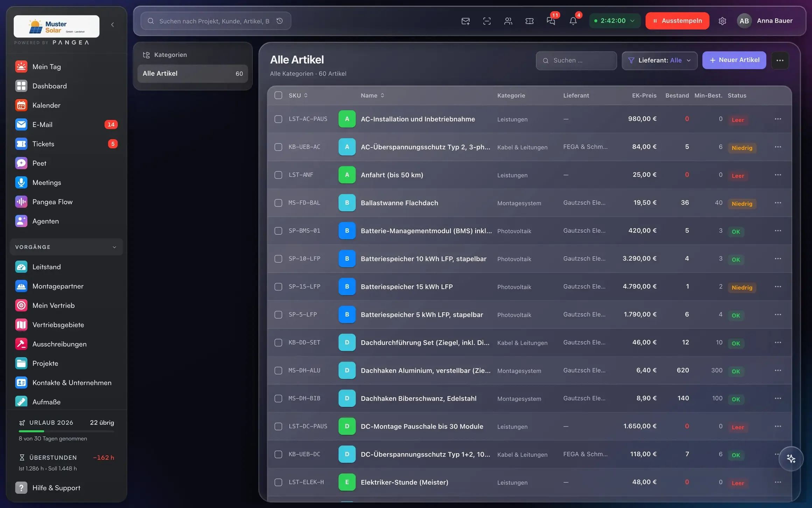812x508 pixels.
Task: Open settings gear icon
Action: (722, 21)
